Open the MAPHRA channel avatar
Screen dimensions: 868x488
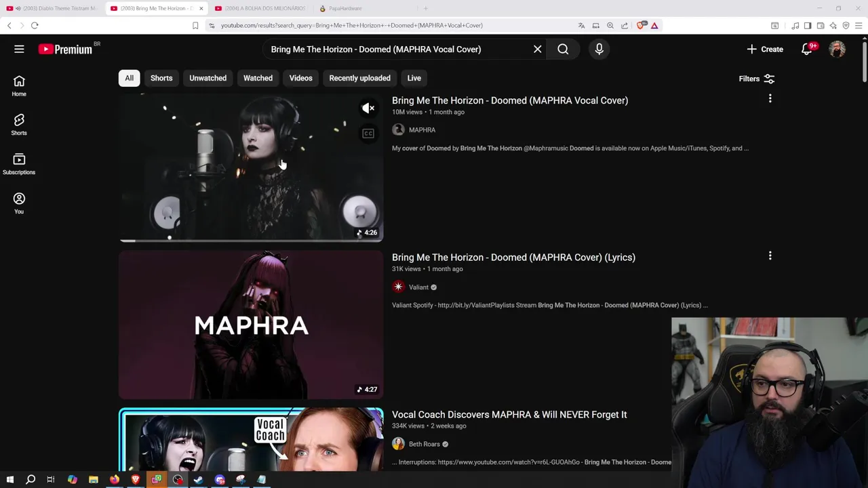click(398, 129)
